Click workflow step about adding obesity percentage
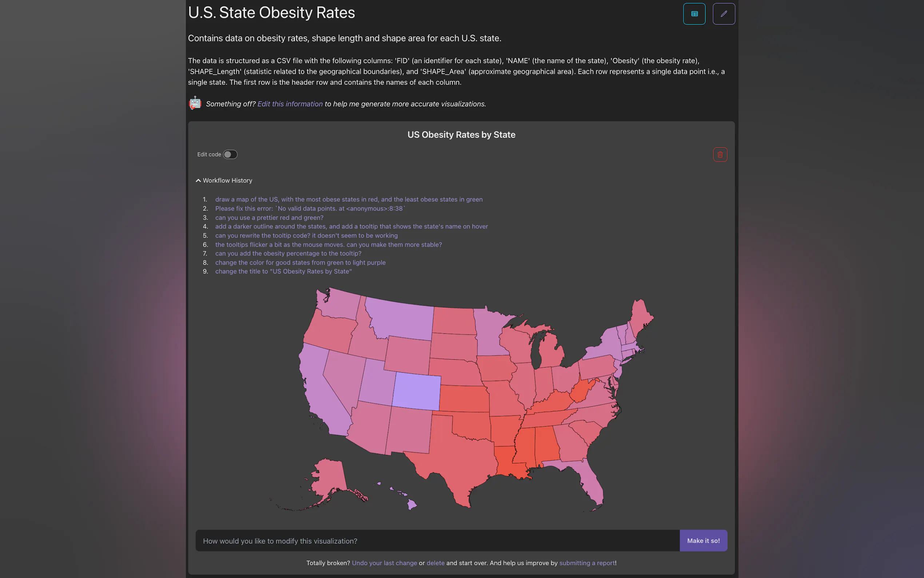924x578 pixels. coord(288,253)
